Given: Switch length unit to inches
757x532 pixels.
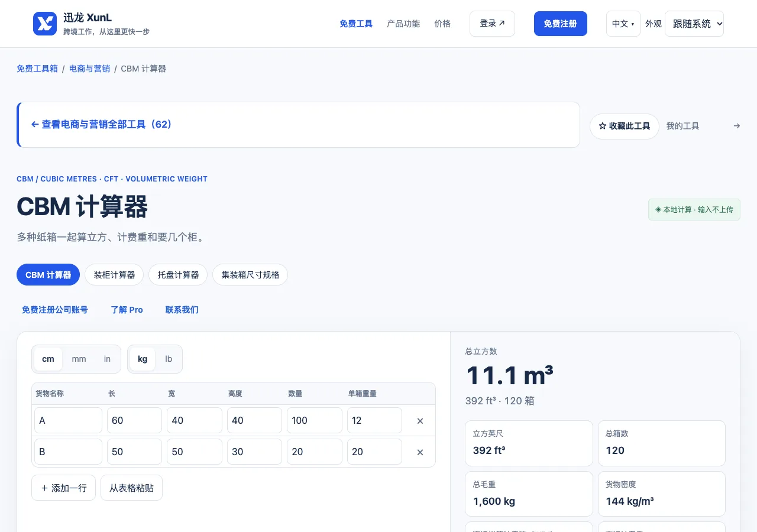Looking at the screenshot, I should (107, 359).
